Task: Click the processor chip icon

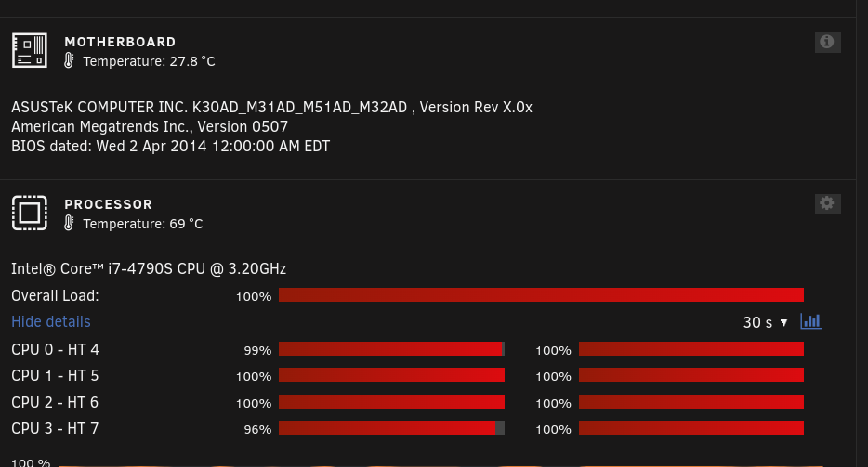Action: [x=30, y=213]
